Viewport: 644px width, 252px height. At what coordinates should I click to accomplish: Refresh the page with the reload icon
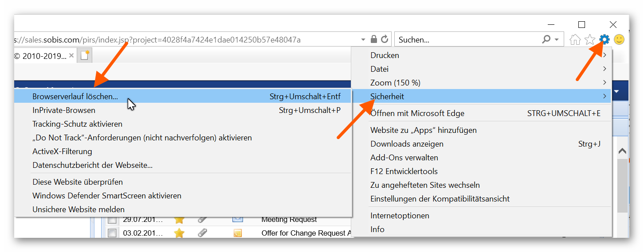tap(385, 39)
